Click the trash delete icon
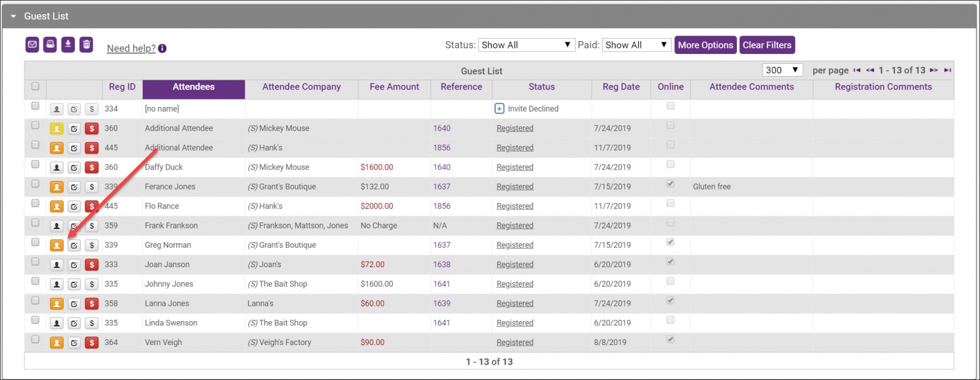Viewport: 980px width, 380px height. click(86, 44)
